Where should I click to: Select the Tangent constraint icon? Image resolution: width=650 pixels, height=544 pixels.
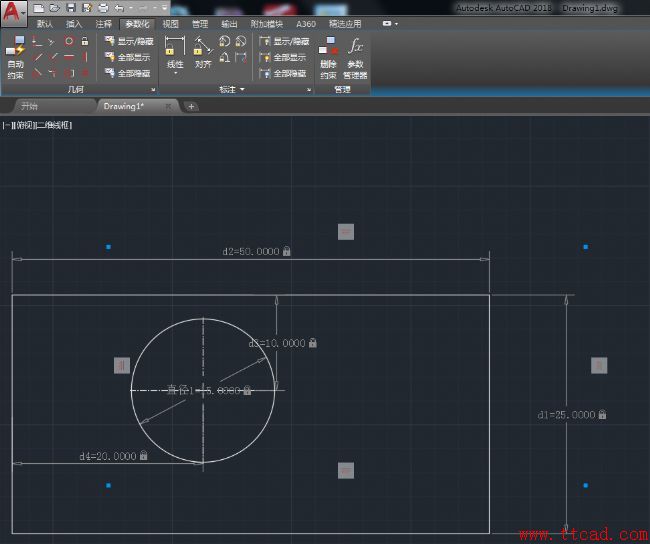click(37, 73)
